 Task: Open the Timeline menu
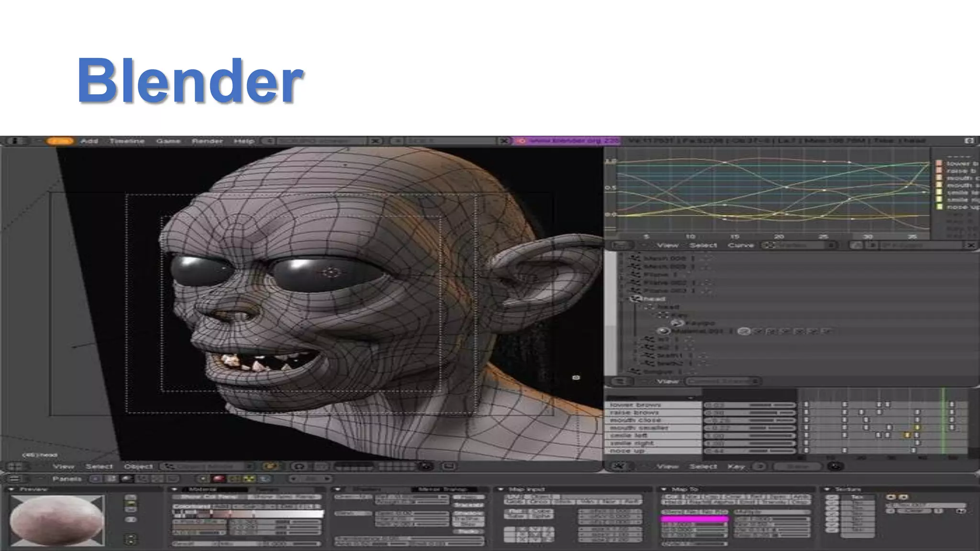pyautogui.click(x=127, y=141)
